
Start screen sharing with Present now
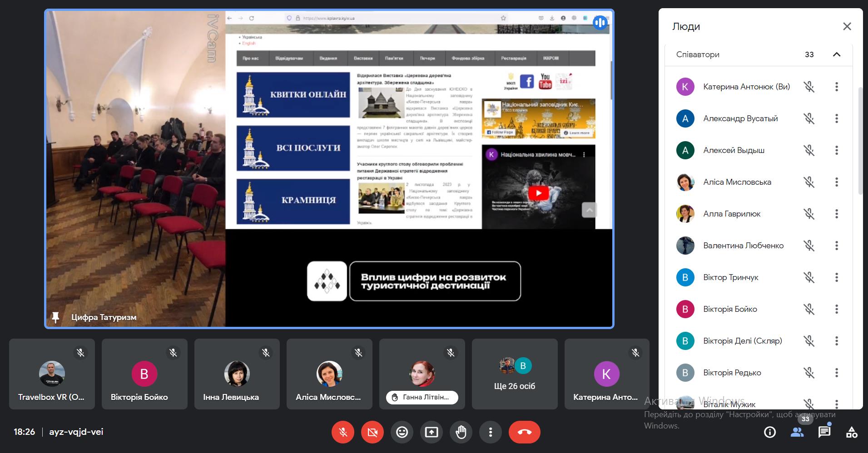431,432
